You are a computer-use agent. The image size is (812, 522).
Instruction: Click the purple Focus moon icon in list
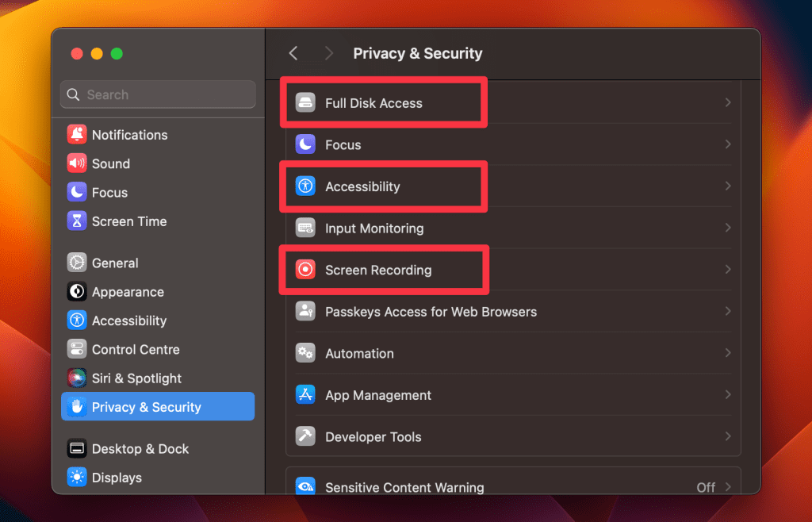pos(305,145)
